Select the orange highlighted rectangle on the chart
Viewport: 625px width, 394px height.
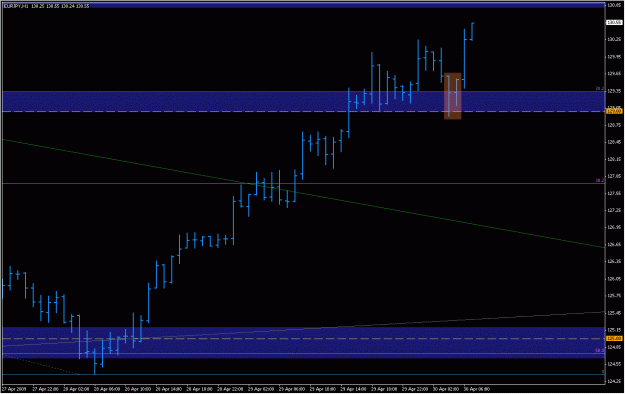[453, 96]
